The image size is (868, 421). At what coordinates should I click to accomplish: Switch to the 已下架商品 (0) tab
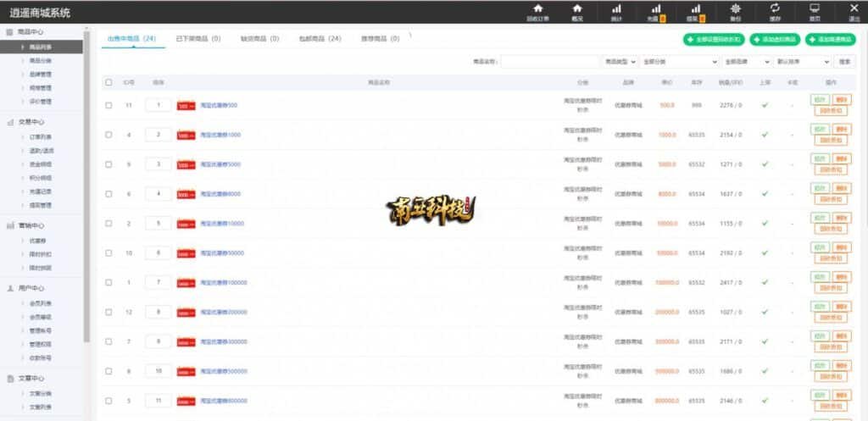(198, 39)
